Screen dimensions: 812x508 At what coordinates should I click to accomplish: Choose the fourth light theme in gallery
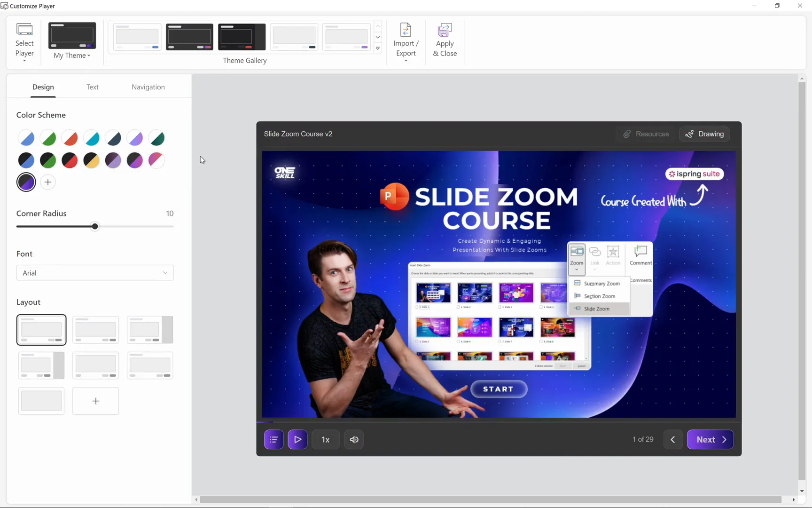click(294, 37)
